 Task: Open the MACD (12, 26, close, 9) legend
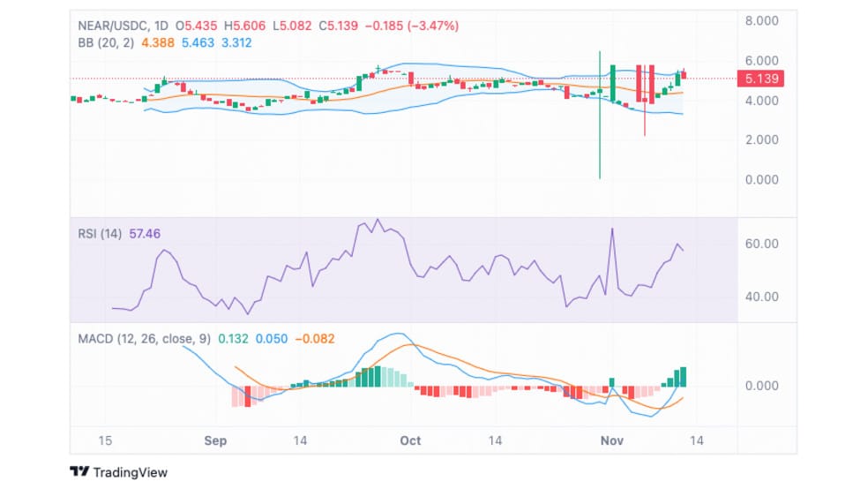tap(144, 338)
